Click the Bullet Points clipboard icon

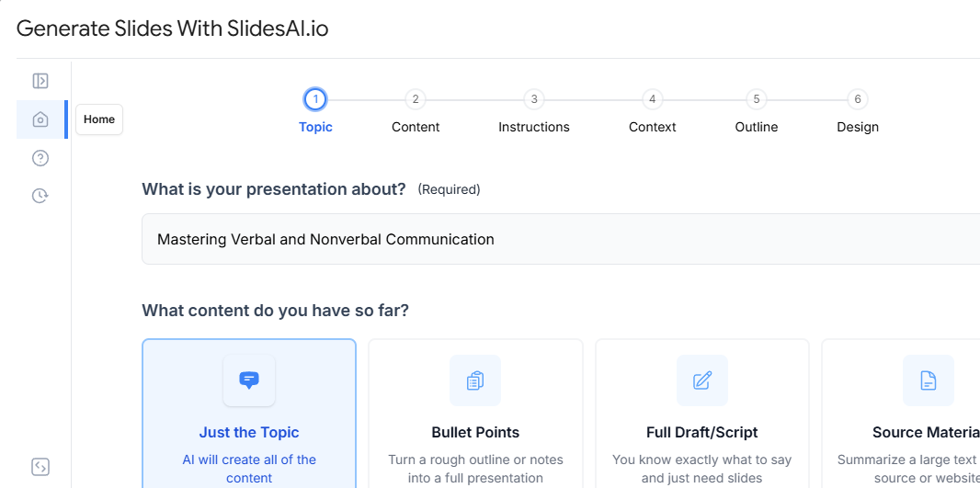point(475,380)
